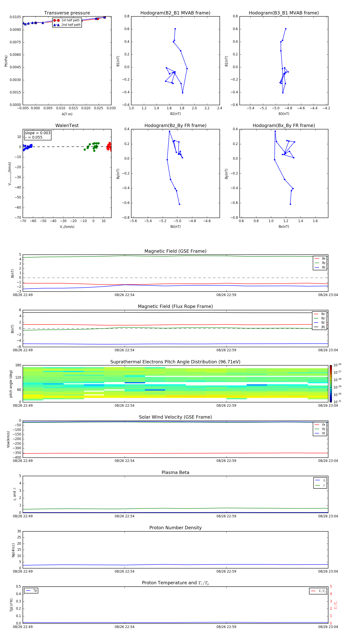Click the red Te/Tp right-side axis label
Screen dimensions: 351x644
[336, 605]
